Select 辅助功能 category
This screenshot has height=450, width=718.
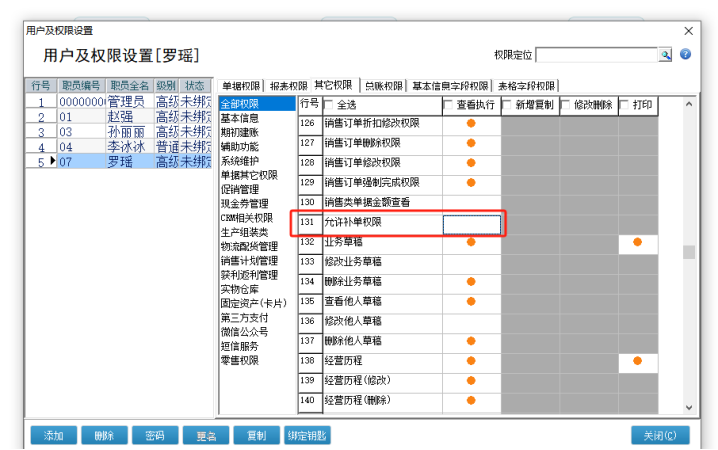point(239,146)
